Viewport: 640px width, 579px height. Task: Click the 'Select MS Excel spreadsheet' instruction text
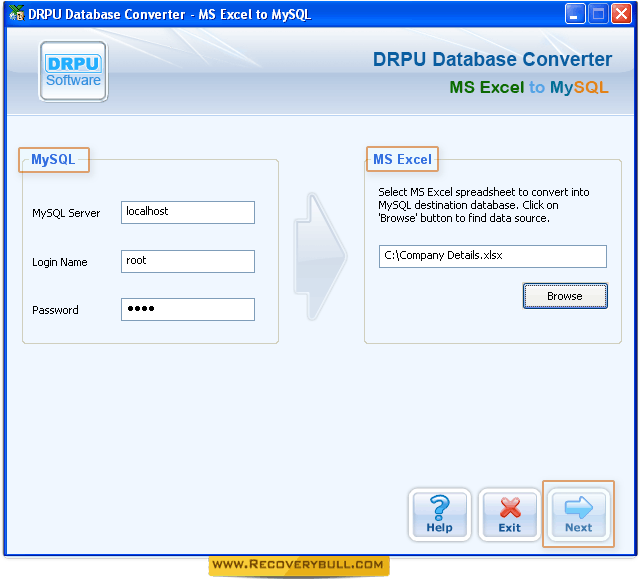pyautogui.click(x=484, y=205)
